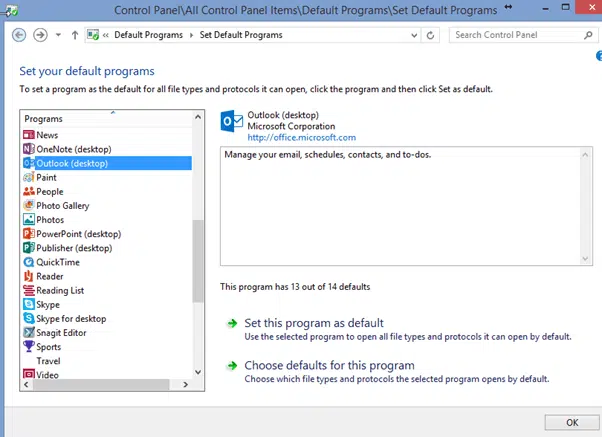Click the Skype app icon

(29, 305)
